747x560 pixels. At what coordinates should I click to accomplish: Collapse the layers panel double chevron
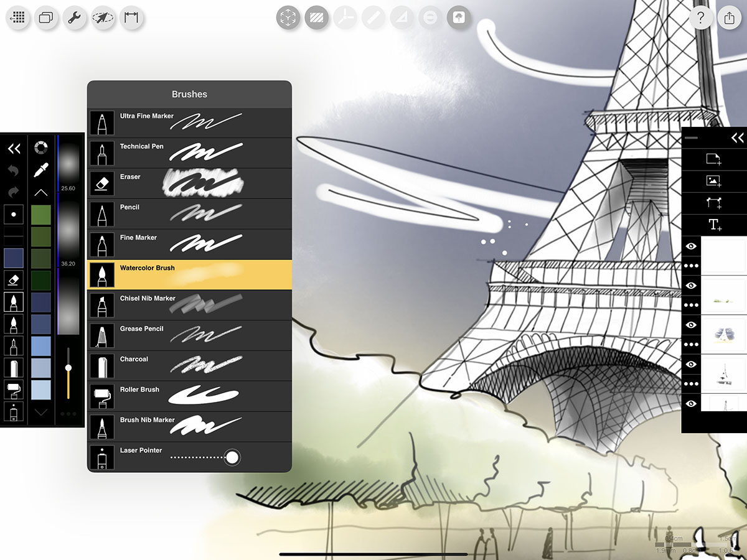737,138
